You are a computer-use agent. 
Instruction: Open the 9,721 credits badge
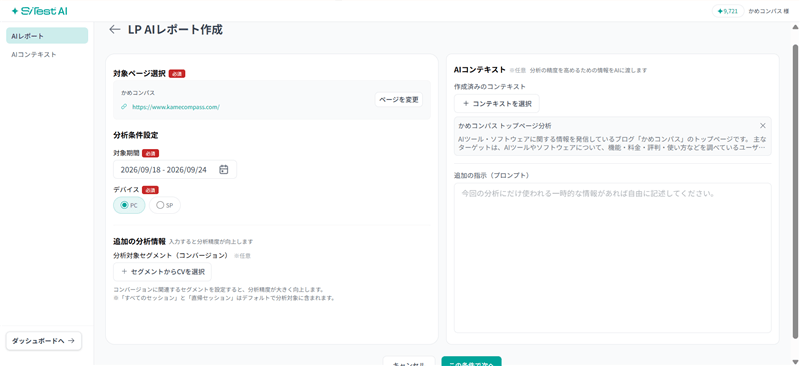pyautogui.click(x=728, y=11)
